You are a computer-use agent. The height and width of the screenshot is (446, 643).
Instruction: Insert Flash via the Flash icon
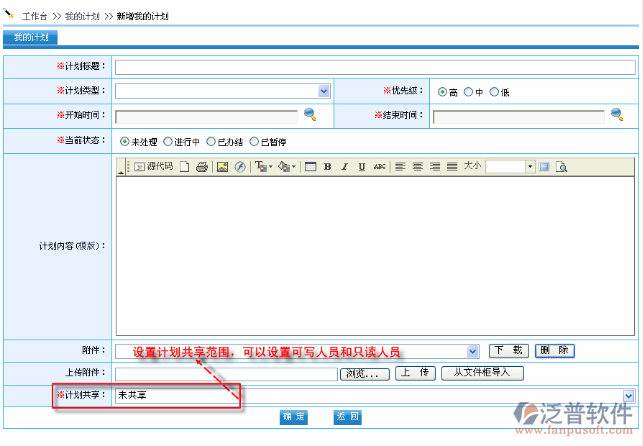[240, 167]
